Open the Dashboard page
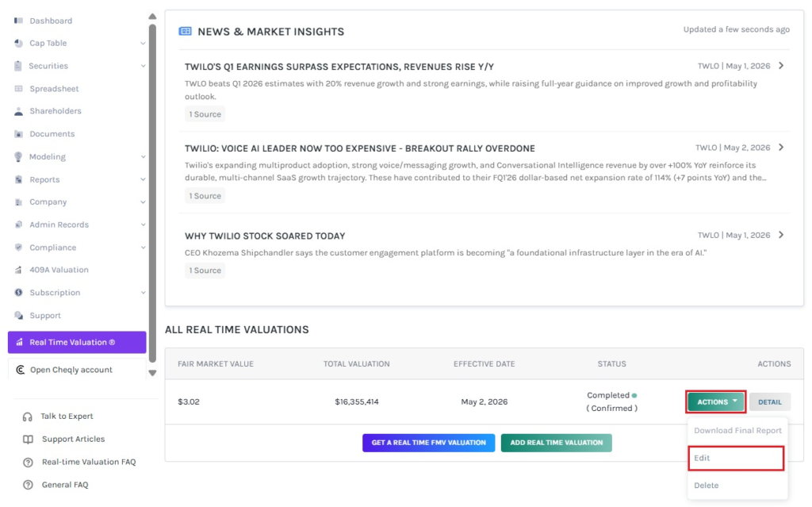The width and height of the screenshot is (812, 507). [x=51, y=21]
